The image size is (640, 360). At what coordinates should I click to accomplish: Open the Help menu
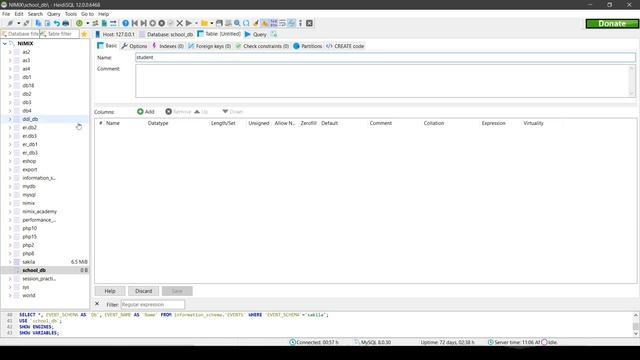(x=104, y=14)
